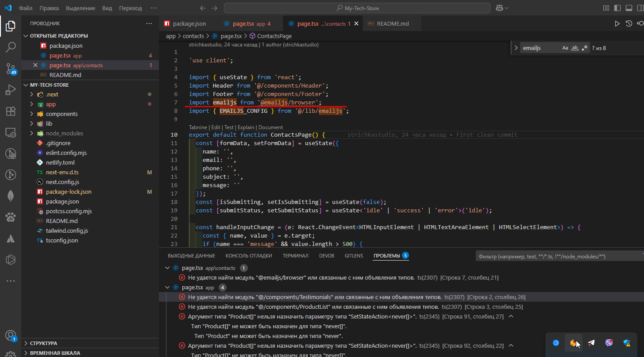
Task: Toggle Match Case in find widget
Action: coord(565,48)
